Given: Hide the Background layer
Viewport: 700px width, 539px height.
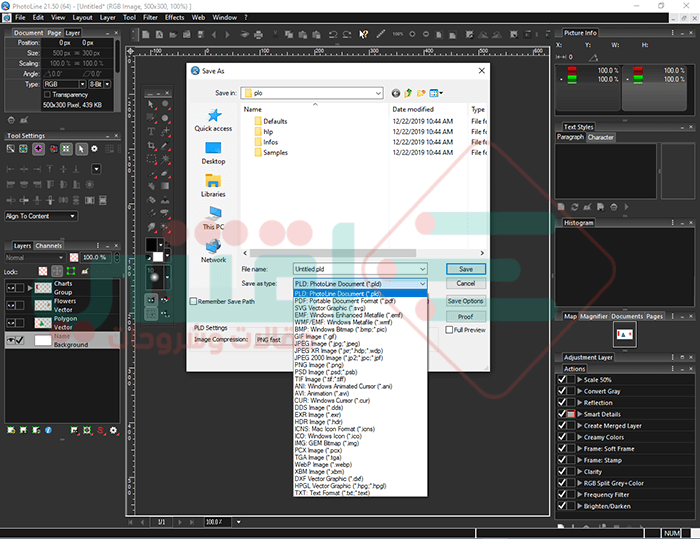Looking at the screenshot, I should click(11, 340).
